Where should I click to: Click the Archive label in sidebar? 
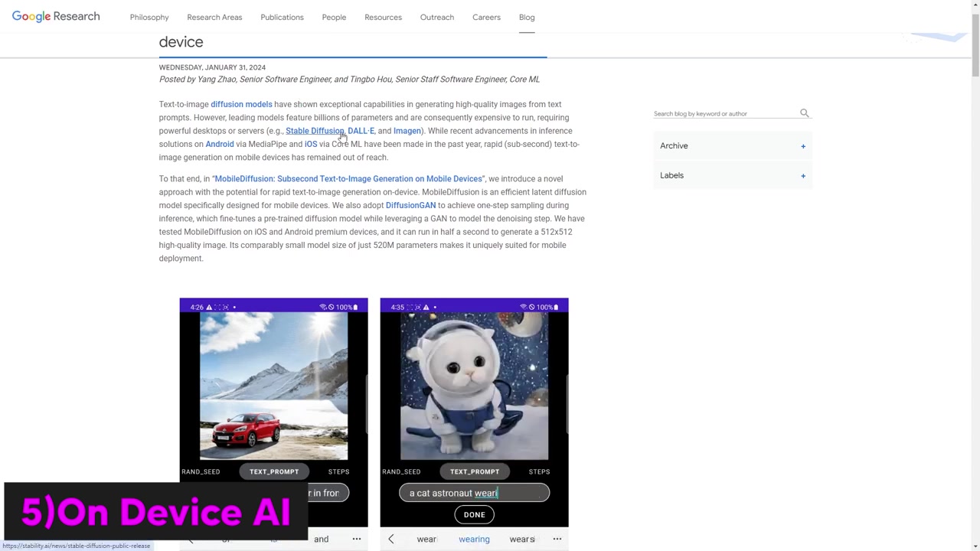674,145
